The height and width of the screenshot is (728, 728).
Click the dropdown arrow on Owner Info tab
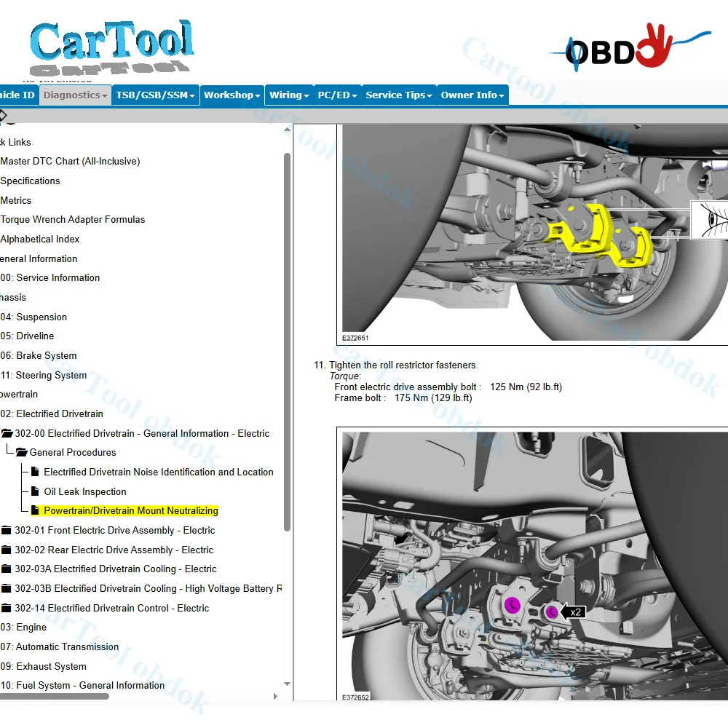point(502,96)
